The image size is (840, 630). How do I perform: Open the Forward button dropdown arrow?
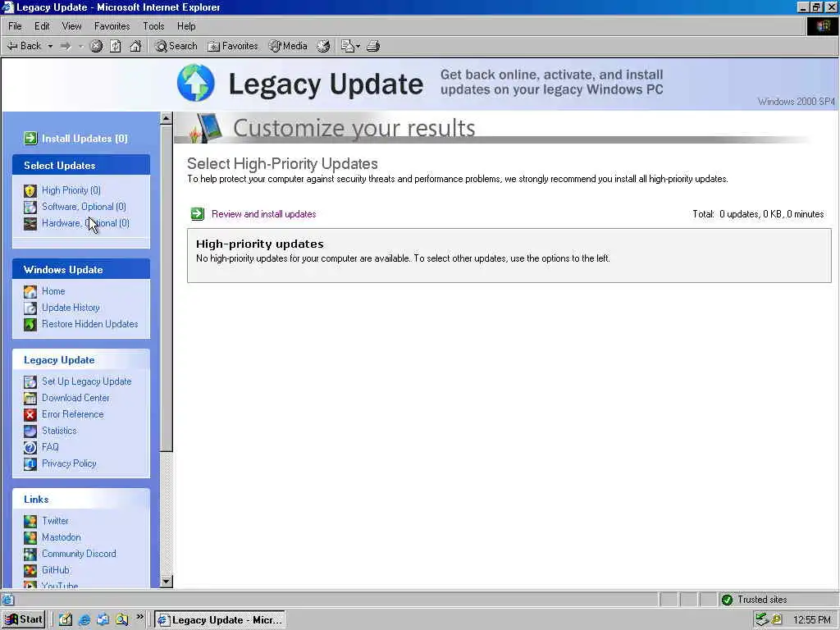pos(81,46)
